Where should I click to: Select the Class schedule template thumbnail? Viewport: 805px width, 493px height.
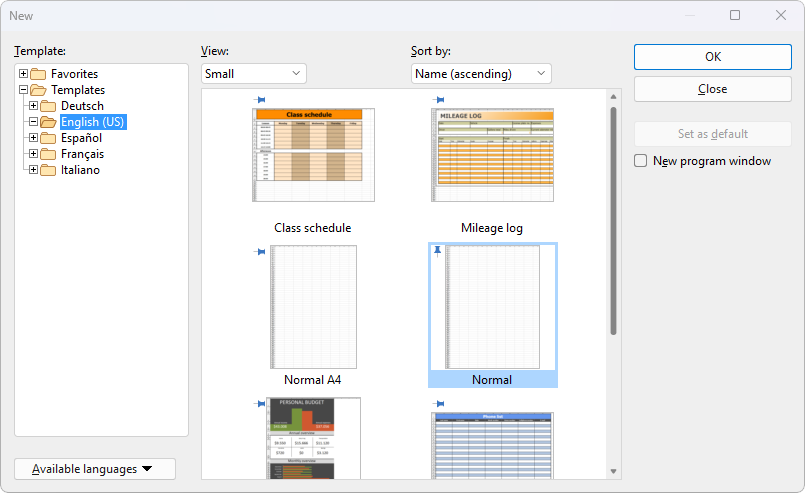click(x=313, y=155)
